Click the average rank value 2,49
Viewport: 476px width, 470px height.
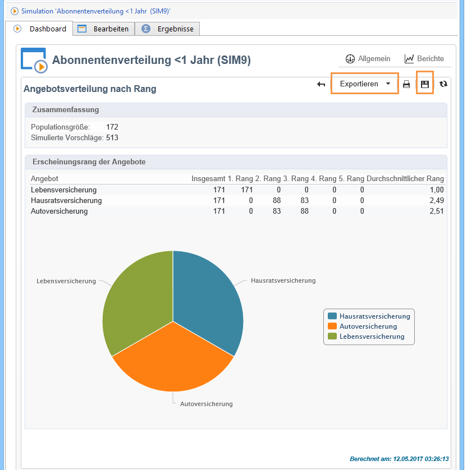click(437, 200)
